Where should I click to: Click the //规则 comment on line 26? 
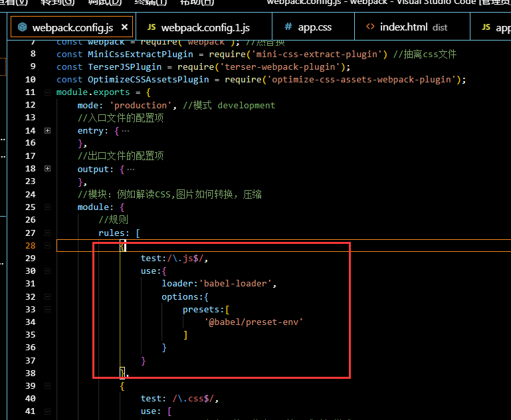pos(114,219)
